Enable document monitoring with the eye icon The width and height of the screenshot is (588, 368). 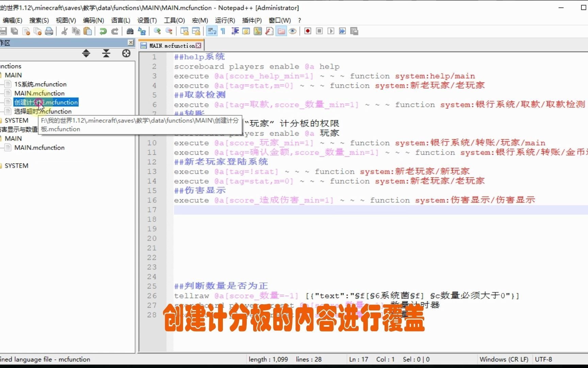click(x=293, y=31)
